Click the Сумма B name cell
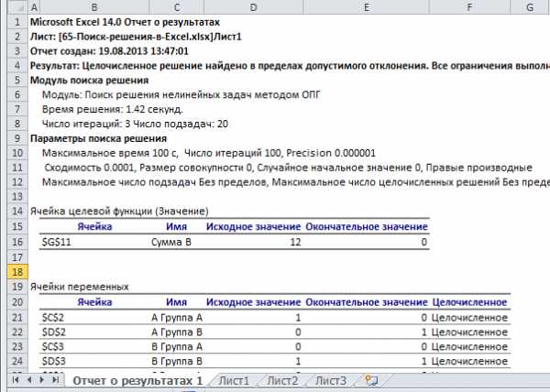This screenshot has width=550, height=392. pos(170,243)
